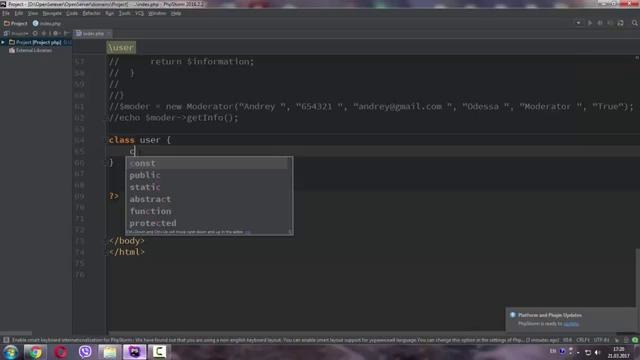Choose 'static' from autocomplete list
The image size is (640, 360).
coord(209,187)
